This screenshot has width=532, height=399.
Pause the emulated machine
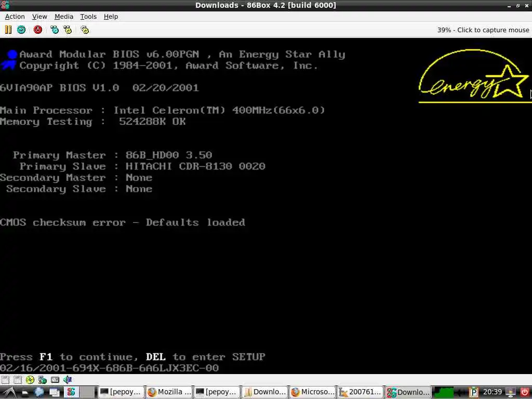8,30
